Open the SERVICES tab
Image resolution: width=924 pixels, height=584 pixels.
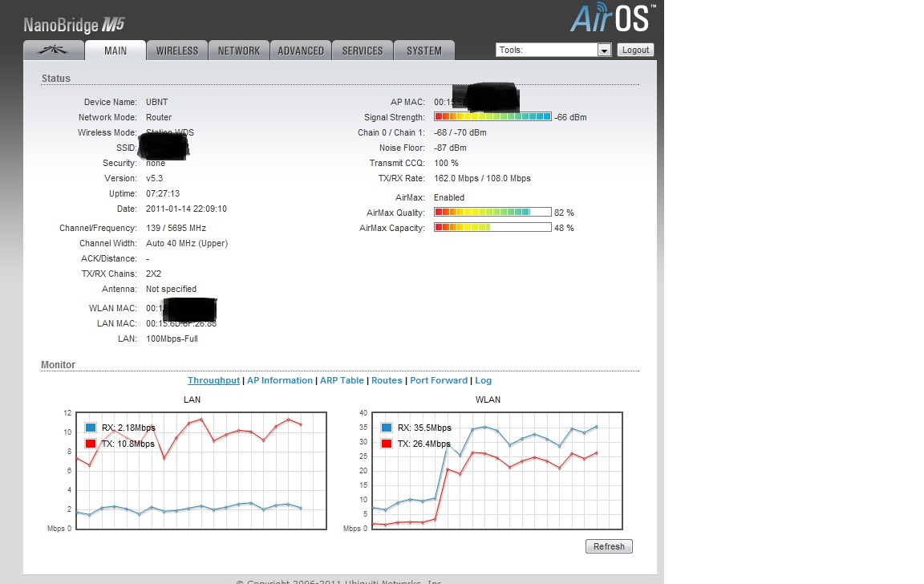click(x=363, y=51)
